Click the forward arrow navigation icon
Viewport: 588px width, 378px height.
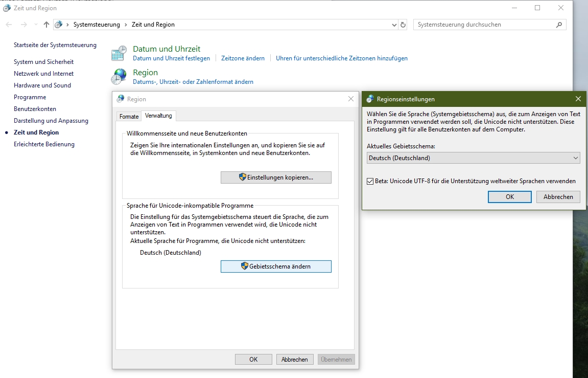pyautogui.click(x=23, y=25)
